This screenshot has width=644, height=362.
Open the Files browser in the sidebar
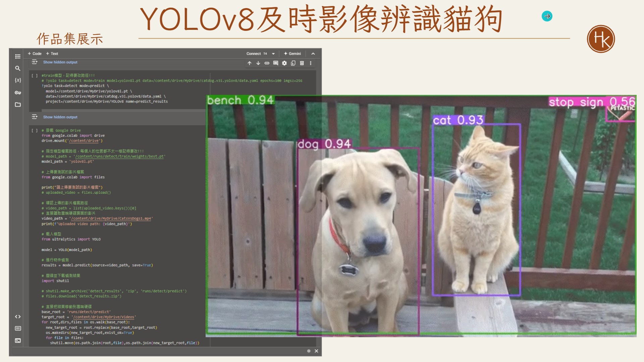pos(18,105)
